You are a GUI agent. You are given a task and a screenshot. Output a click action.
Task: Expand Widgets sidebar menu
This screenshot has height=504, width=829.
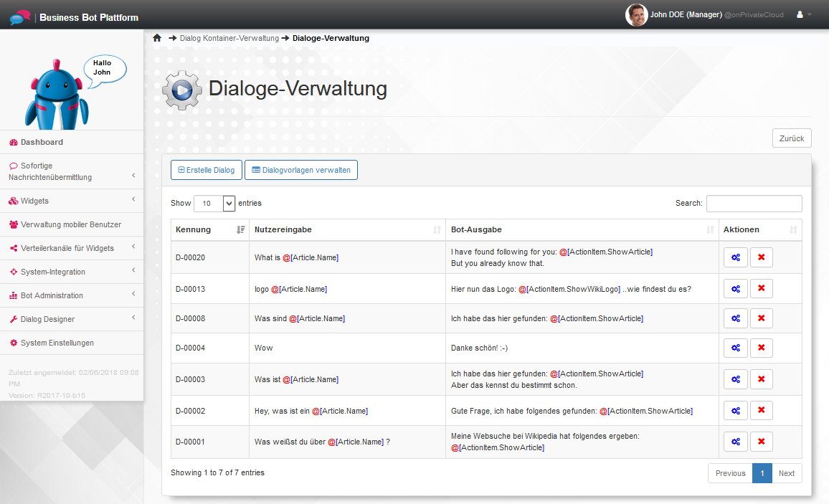72,201
